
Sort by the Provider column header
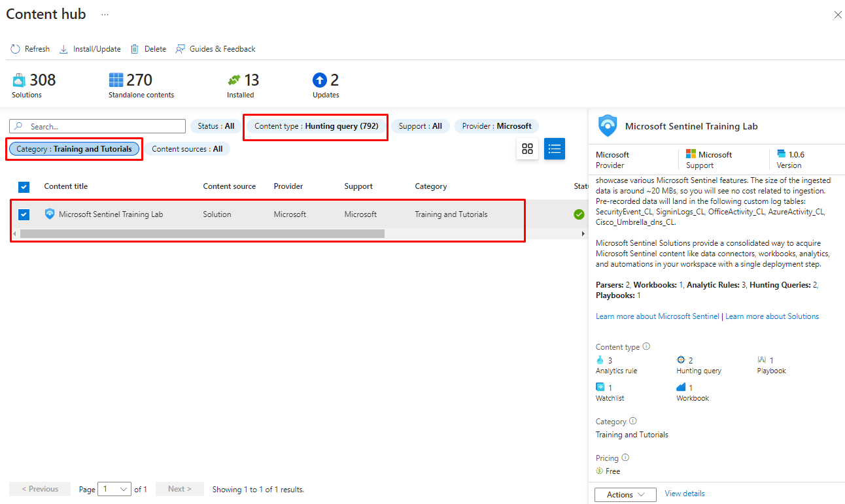coord(288,186)
